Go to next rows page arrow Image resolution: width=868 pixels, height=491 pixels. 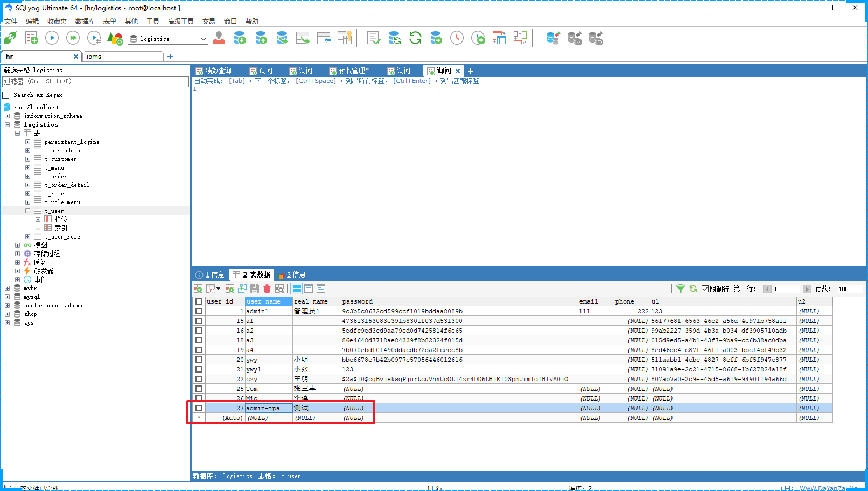tap(807, 289)
